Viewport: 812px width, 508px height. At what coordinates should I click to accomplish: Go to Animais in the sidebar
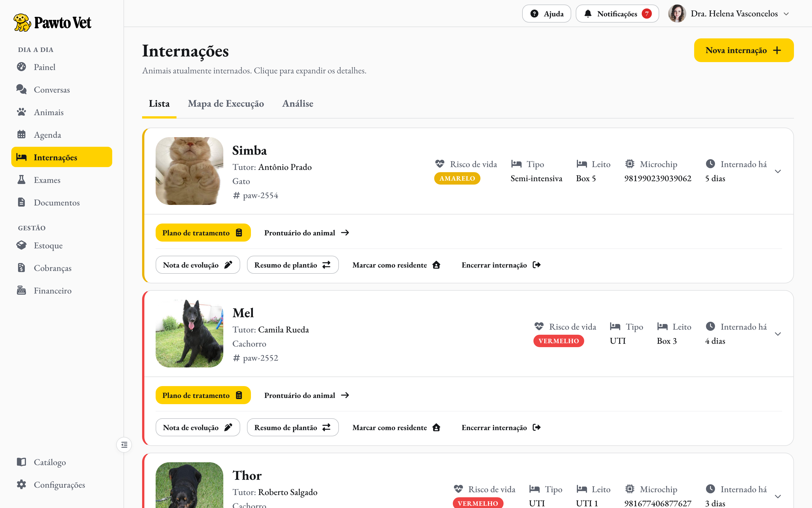coord(62,112)
